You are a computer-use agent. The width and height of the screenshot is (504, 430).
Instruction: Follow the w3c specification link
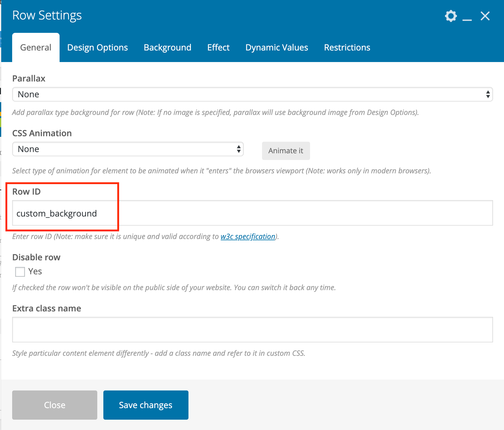click(247, 236)
